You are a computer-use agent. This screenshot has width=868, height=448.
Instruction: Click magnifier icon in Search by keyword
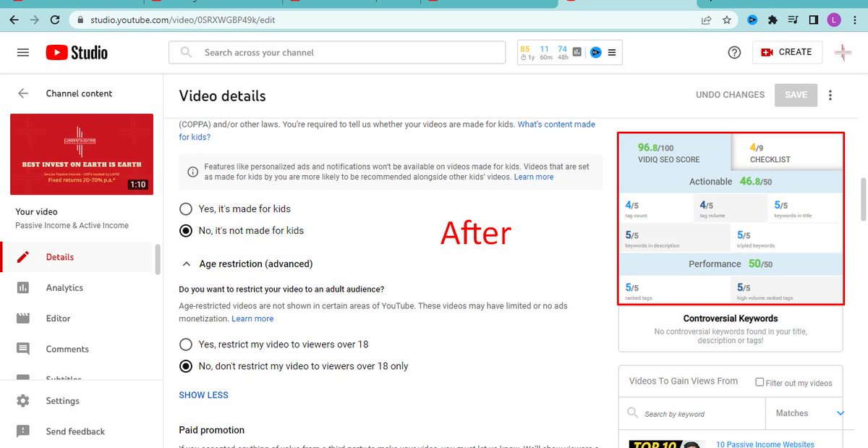pos(633,413)
